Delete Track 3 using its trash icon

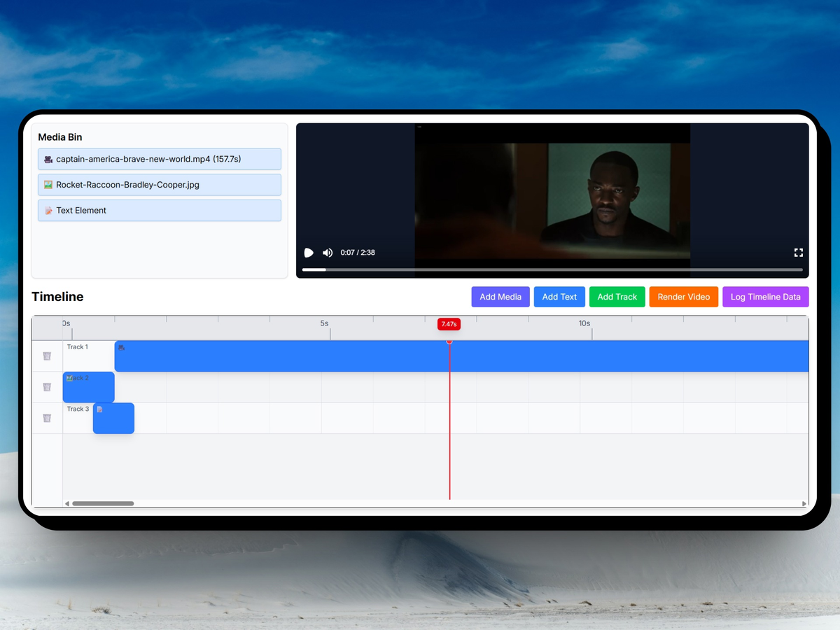[47, 418]
